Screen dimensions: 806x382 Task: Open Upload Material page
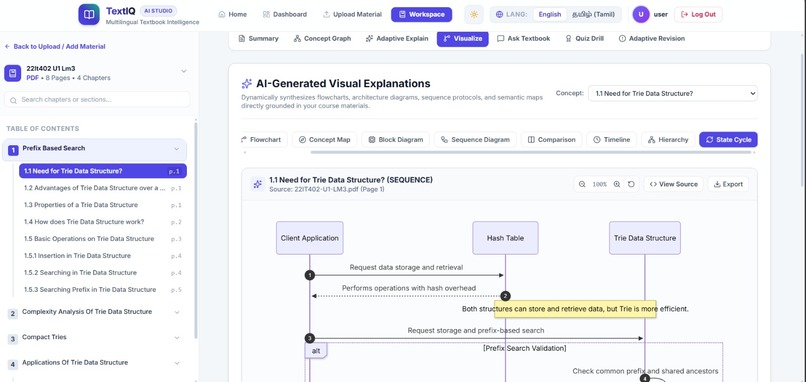(352, 14)
